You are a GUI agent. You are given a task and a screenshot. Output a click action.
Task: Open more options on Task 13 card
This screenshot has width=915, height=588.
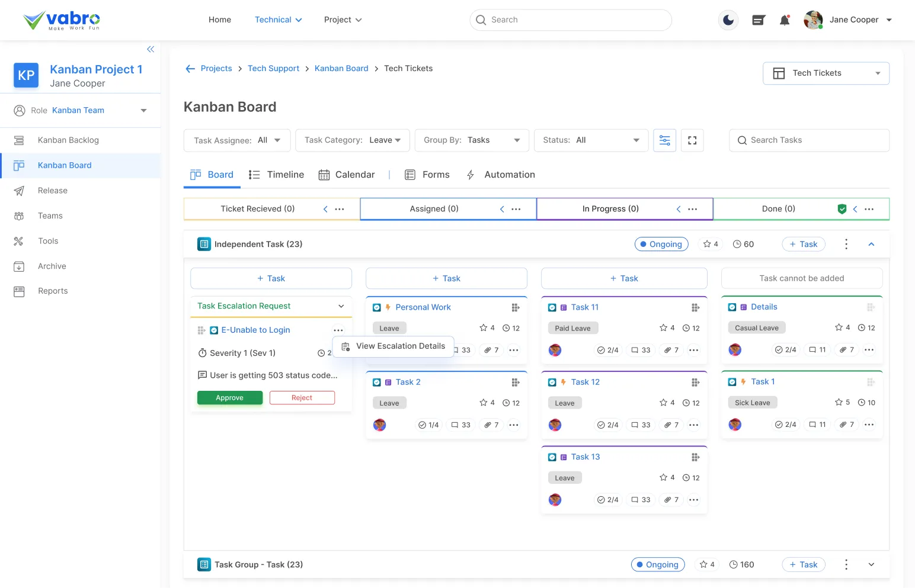693,500
